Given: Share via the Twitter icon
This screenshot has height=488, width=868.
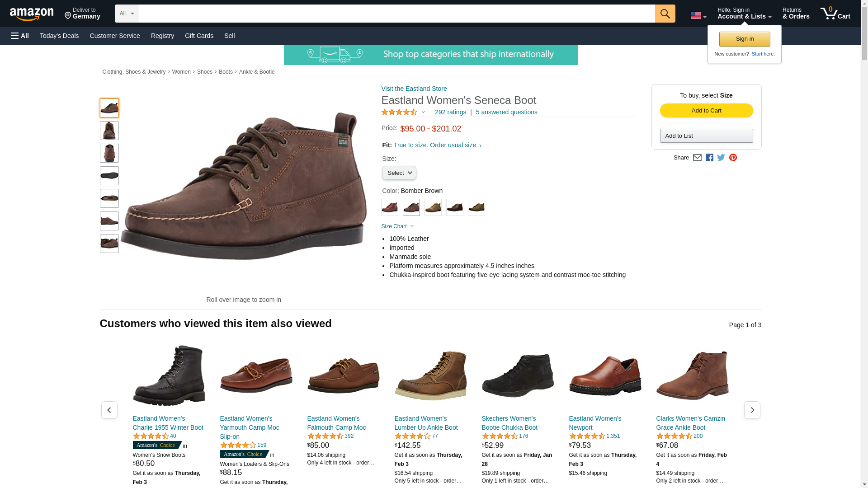Looking at the screenshot, I should coord(721,158).
